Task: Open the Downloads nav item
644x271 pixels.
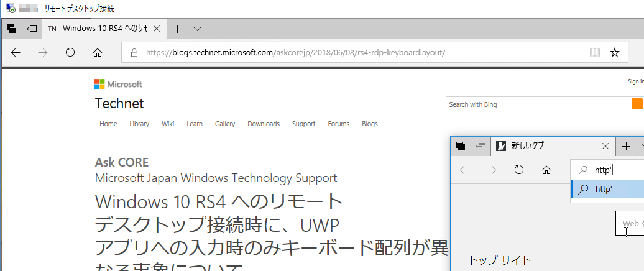Action: 264,124
